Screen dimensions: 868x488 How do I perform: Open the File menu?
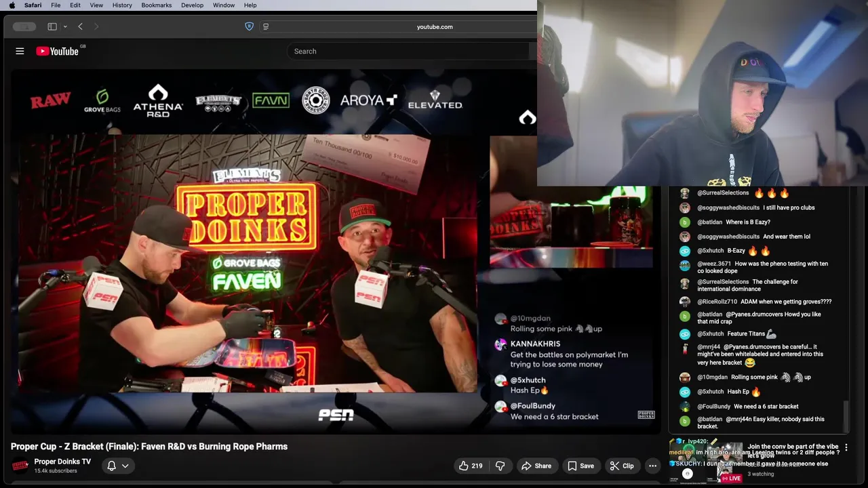(x=56, y=5)
